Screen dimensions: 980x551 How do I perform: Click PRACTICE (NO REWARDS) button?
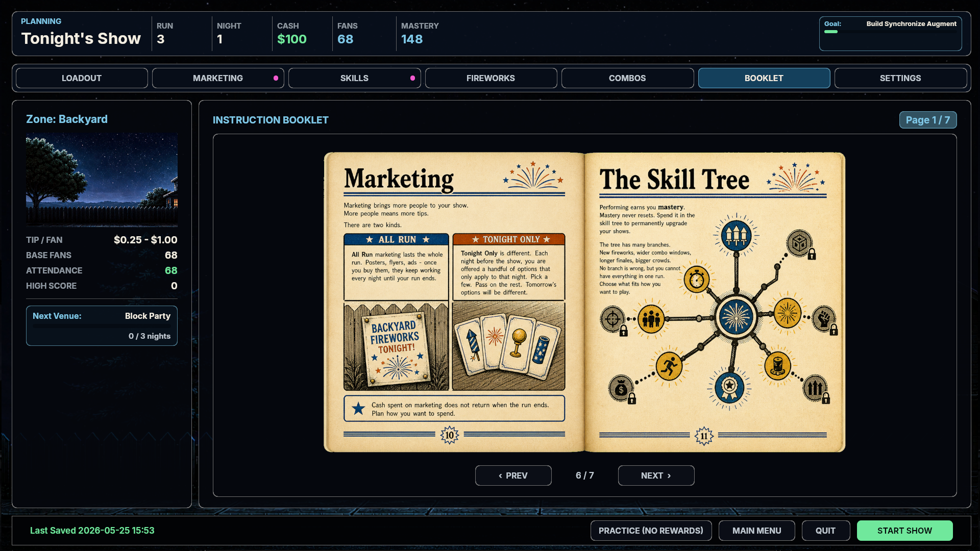click(651, 531)
